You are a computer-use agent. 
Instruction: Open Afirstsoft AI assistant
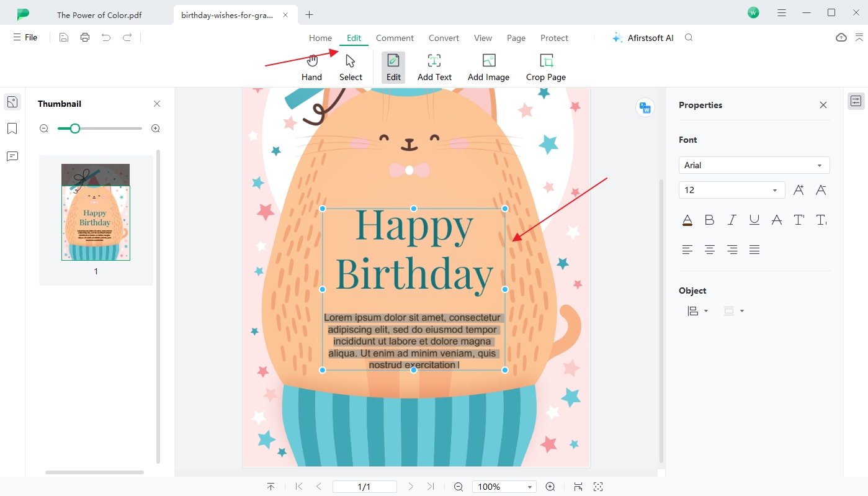[x=643, y=38]
